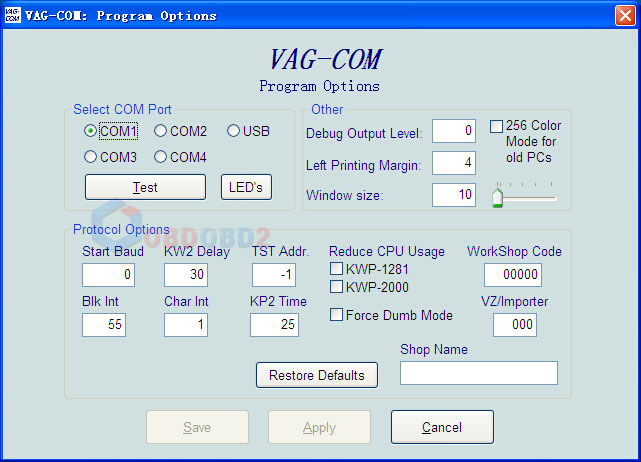Pick the COM4 port option
This screenshot has width=641, height=462.
click(160, 157)
